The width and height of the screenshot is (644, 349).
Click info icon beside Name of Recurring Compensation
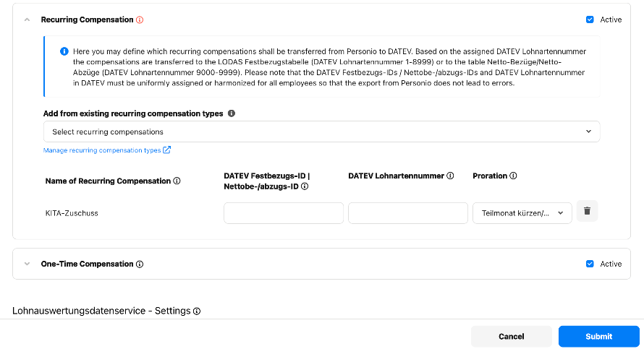click(177, 181)
